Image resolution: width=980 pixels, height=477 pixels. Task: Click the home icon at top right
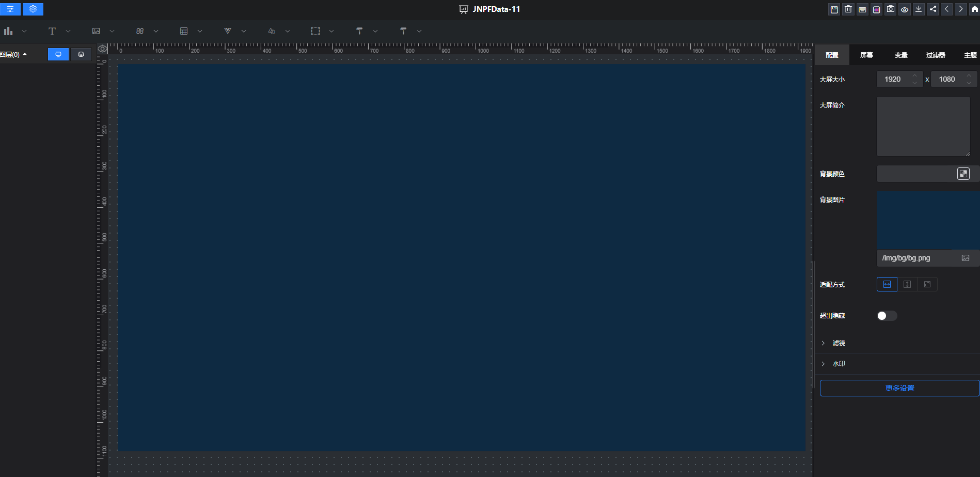tap(974, 9)
